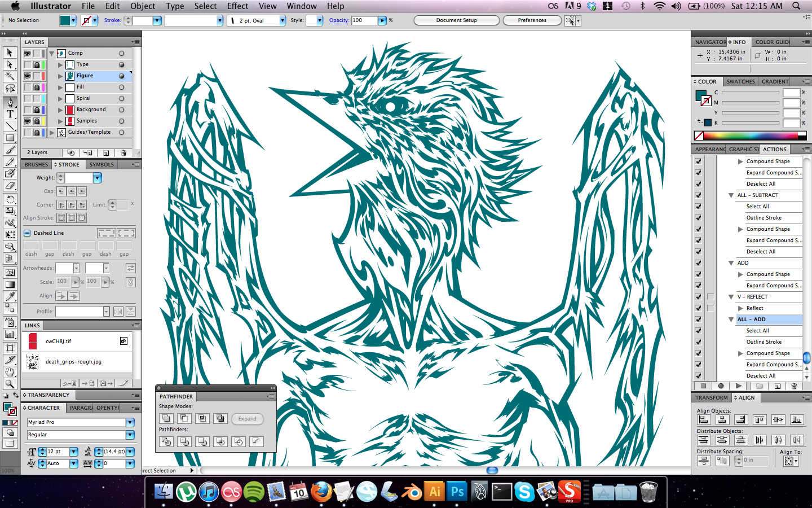Open the 2 pt. Oval brush dropdown
Viewport: 812px width, 508px height.
click(283, 20)
